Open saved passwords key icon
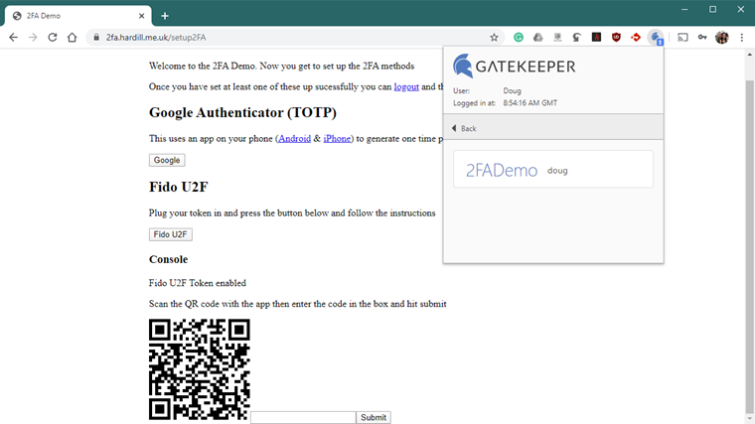Viewport: 755px width, 424px height. point(703,38)
